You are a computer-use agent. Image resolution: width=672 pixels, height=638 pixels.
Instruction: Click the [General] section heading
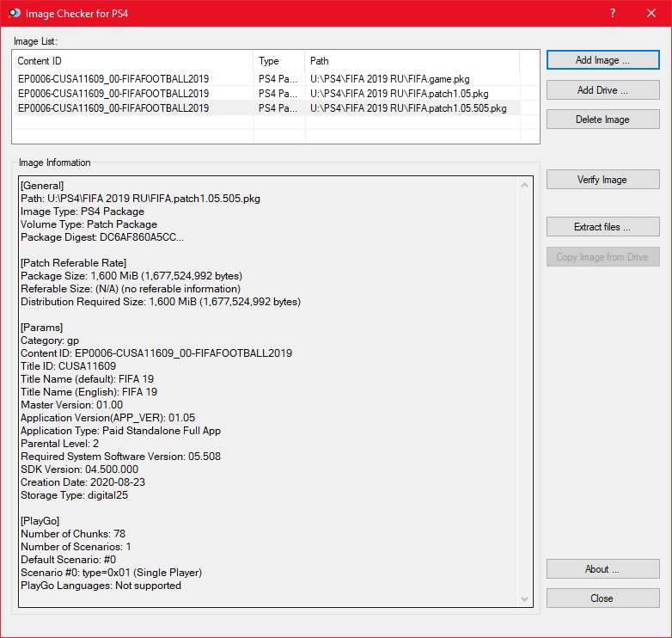click(x=42, y=186)
